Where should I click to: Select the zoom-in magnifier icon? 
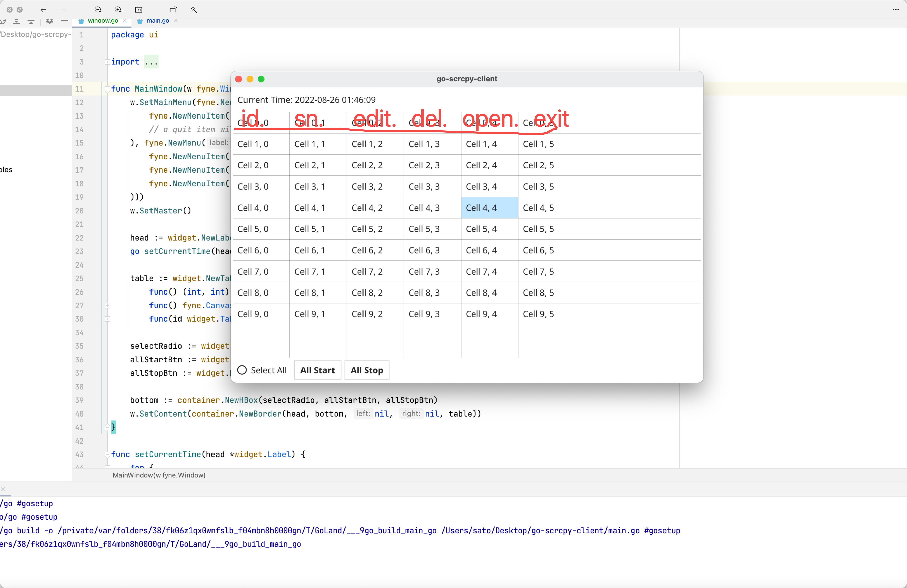[x=118, y=10]
